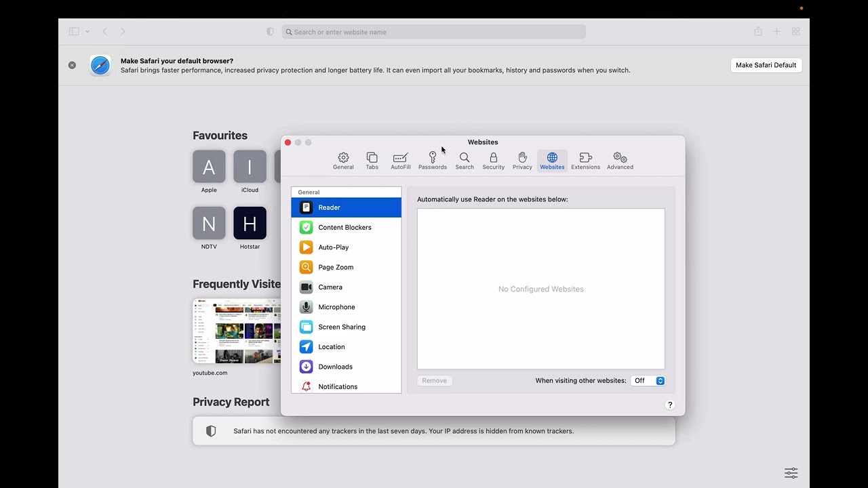Select Page Zoom settings
This screenshot has width=868, height=488.
[x=346, y=267]
